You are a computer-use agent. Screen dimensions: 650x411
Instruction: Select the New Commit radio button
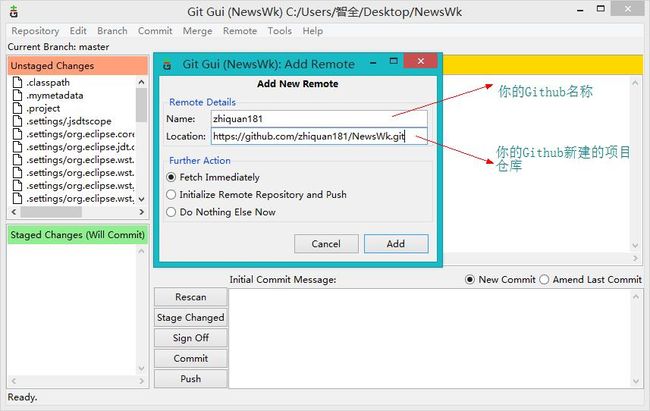[470, 280]
